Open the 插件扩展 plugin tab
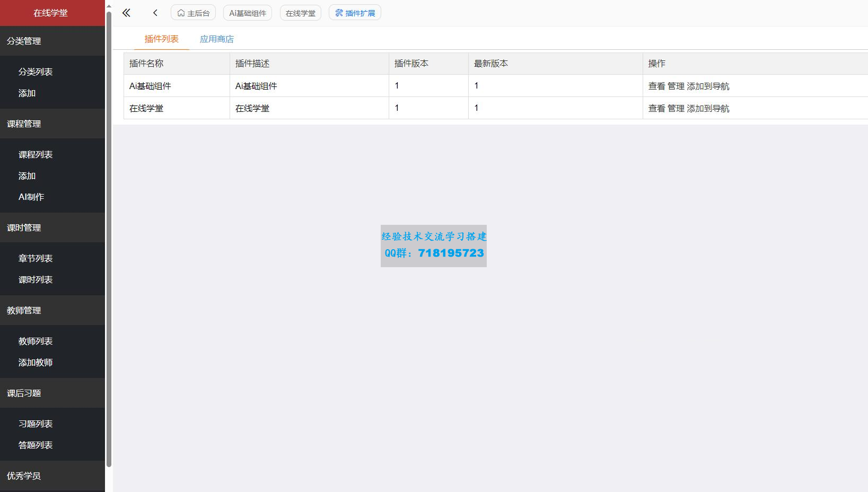The image size is (868, 492). tap(355, 13)
